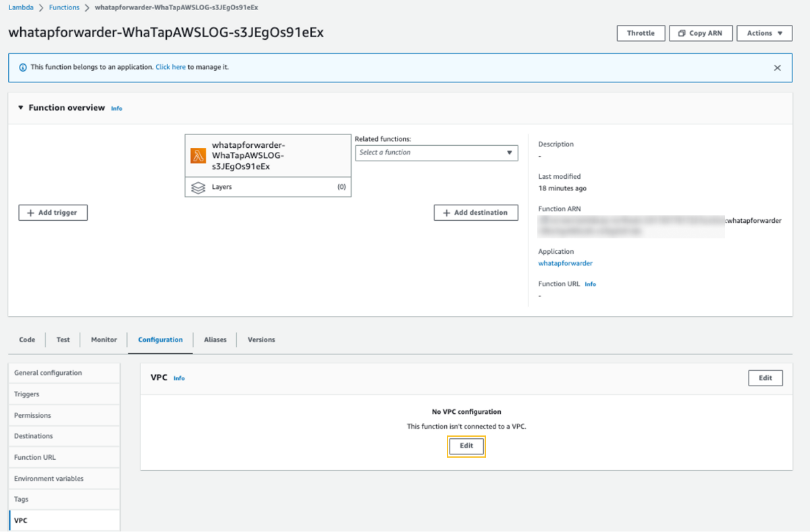Collapse the Function overview section

pyautogui.click(x=21, y=108)
